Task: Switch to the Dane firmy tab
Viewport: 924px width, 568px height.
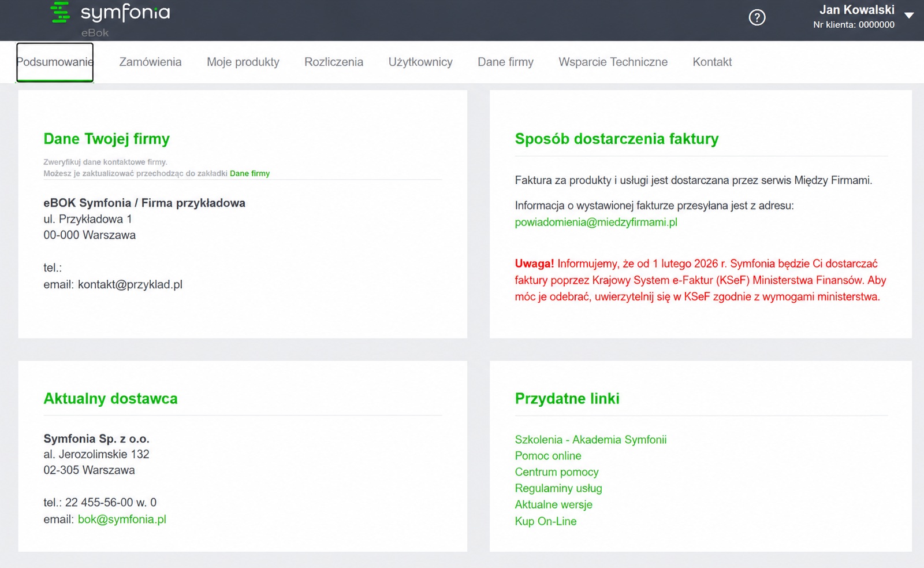Action: click(x=505, y=62)
